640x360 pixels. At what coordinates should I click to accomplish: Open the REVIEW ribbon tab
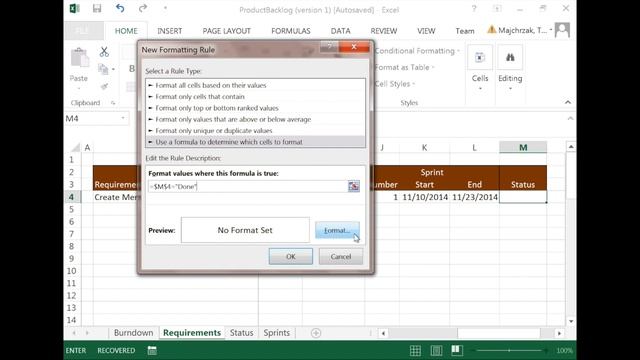point(384,31)
